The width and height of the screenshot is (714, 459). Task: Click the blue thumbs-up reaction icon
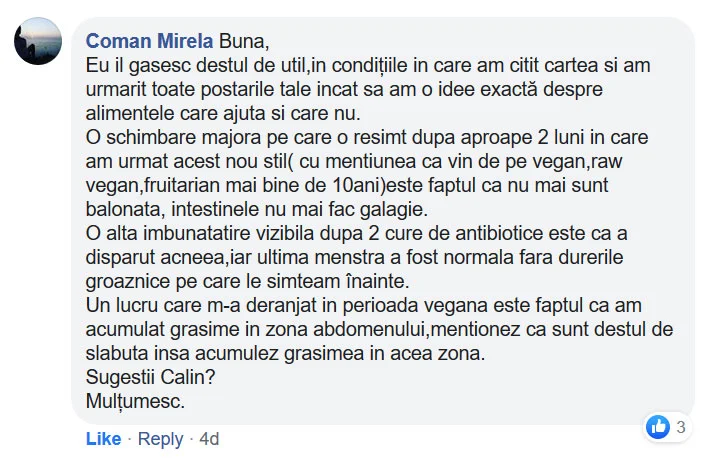(x=657, y=427)
